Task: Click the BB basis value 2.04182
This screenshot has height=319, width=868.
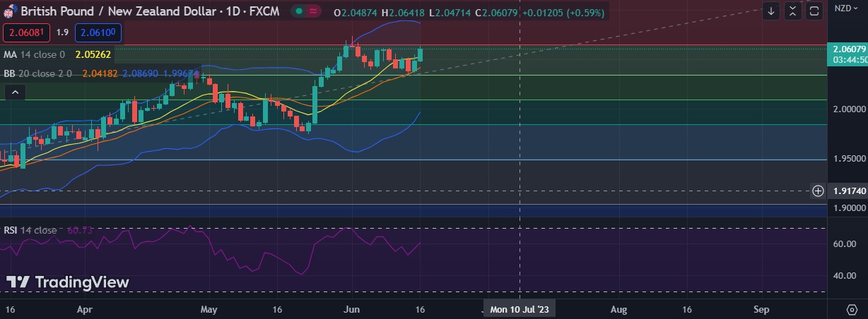Action: tap(100, 73)
